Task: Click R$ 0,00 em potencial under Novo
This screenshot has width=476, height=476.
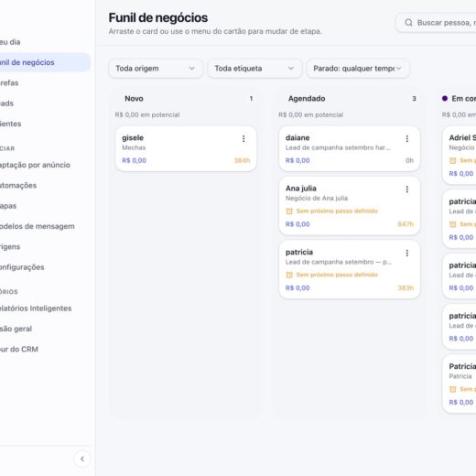Action: pyautogui.click(x=147, y=114)
